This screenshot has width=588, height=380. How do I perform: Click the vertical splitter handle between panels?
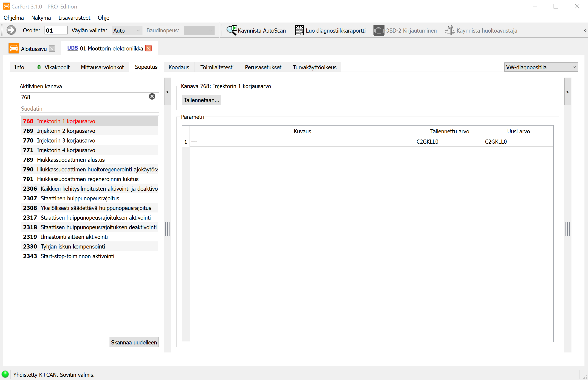167,229
